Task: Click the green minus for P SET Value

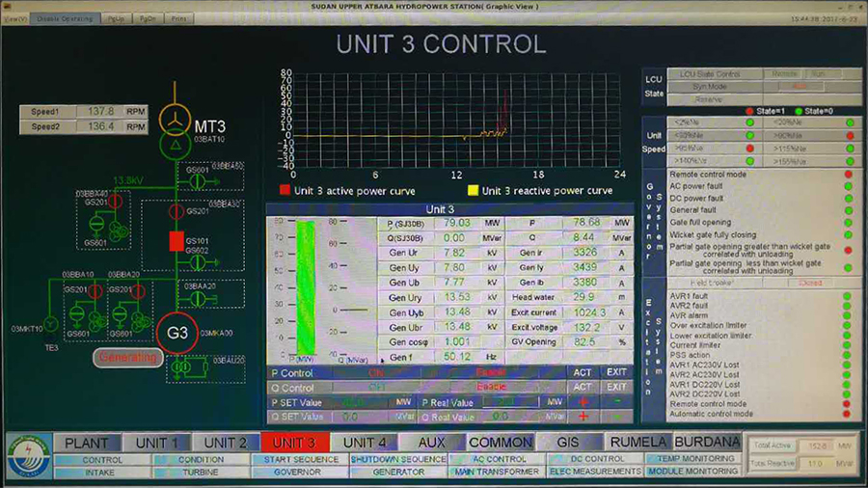Action: (x=616, y=402)
